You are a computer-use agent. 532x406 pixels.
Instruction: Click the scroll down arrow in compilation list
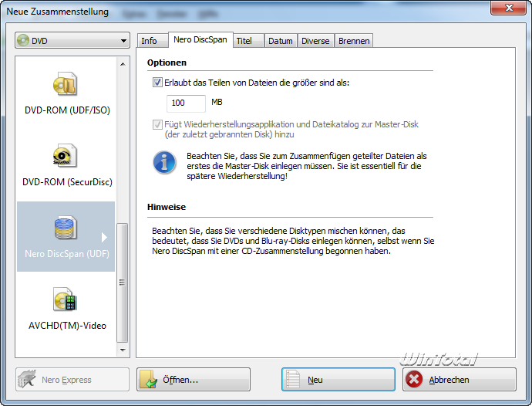(123, 350)
